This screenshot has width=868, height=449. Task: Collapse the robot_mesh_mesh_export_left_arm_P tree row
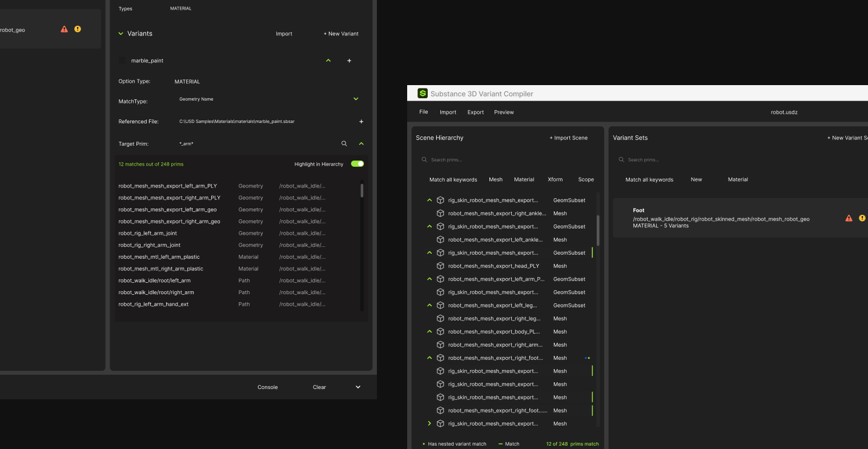point(429,279)
